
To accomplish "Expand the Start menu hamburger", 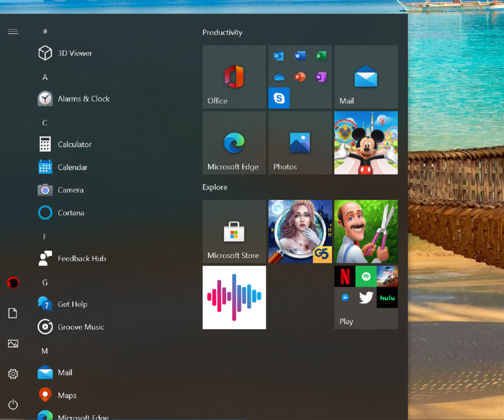I will (x=13, y=31).
